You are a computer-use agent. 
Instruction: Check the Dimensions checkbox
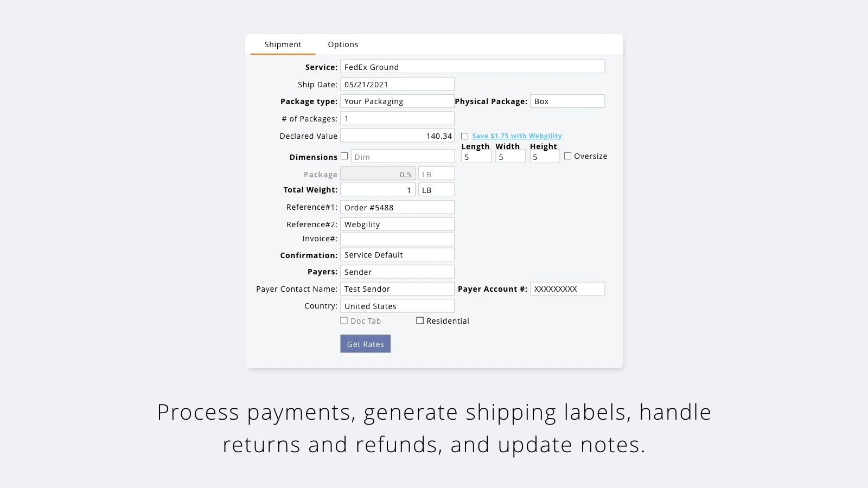(x=344, y=156)
